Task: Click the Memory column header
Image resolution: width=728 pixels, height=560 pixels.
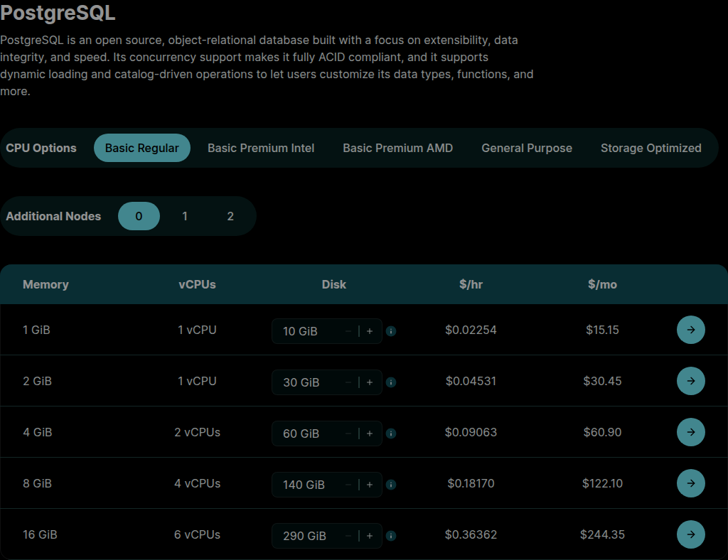Action: click(x=45, y=284)
